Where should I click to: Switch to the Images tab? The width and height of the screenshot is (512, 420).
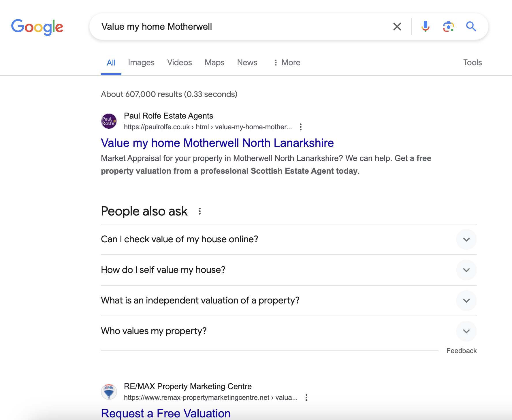[x=141, y=63]
